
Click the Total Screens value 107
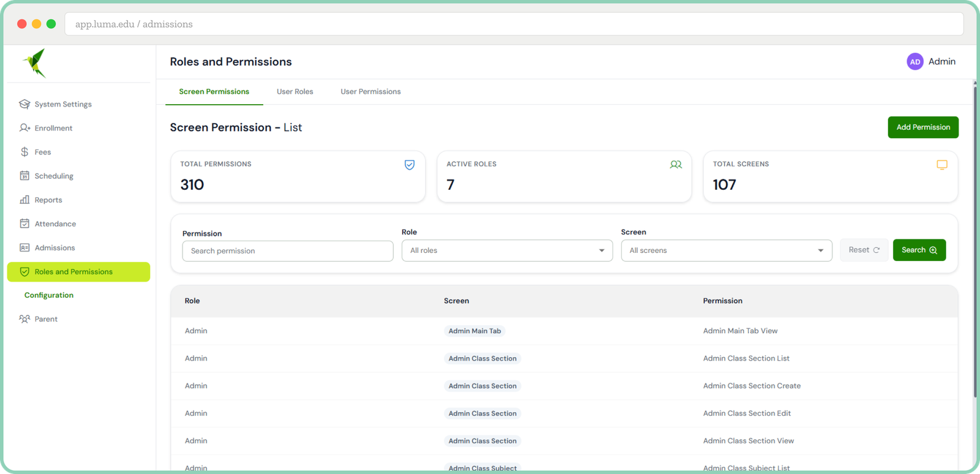725,184
